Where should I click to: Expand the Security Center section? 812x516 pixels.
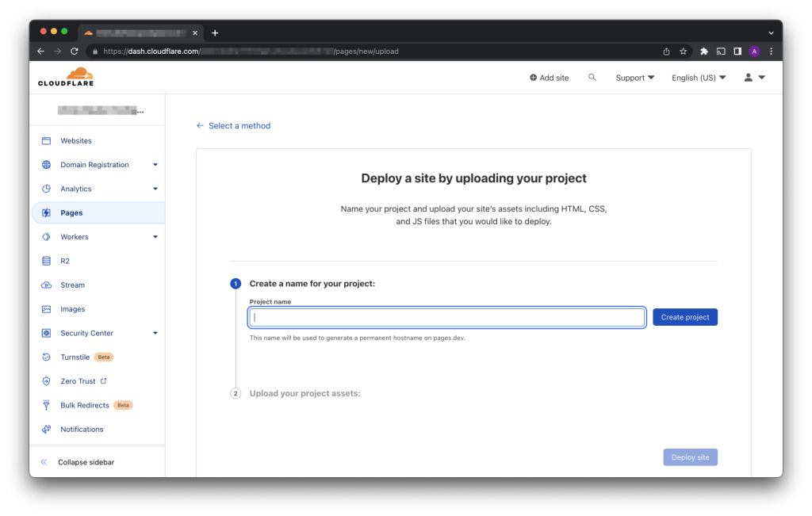[155, 333]
